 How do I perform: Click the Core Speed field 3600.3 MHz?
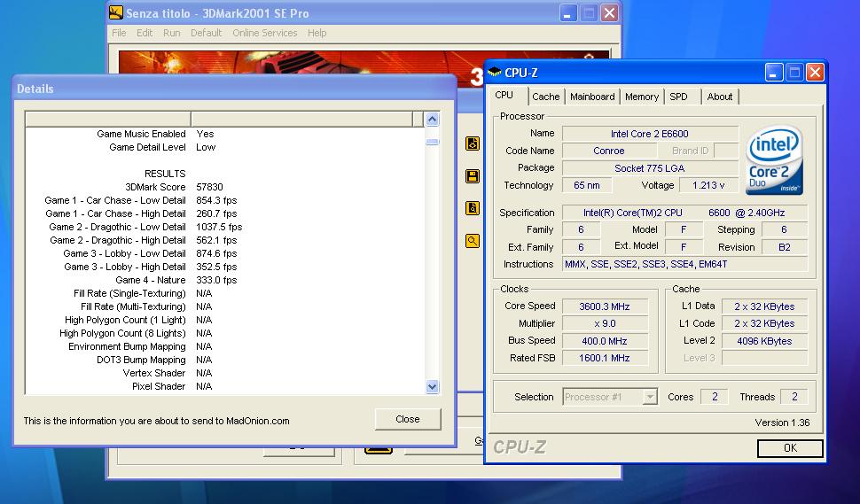pyautogui.click(x=605, y=306)
